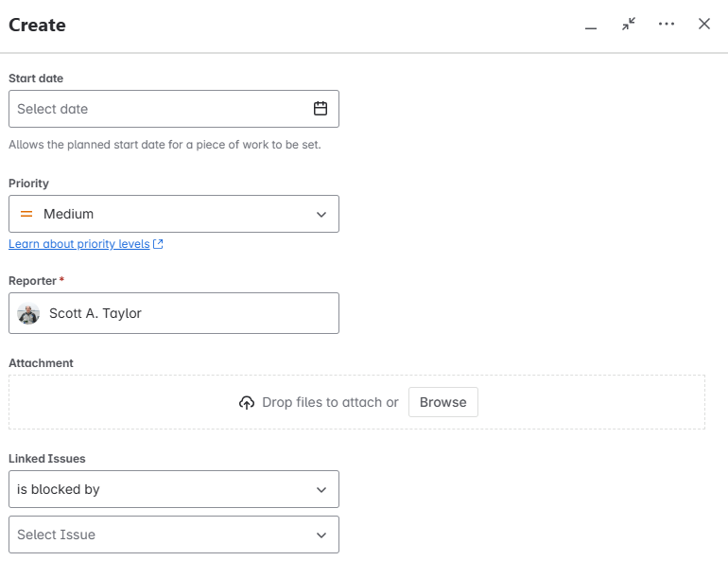
Task: Click the shrink dialog arrows icon
Action: [629, 24]
